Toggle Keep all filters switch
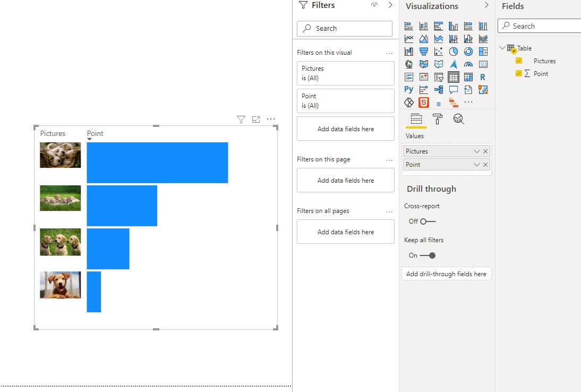This screenshot has height=392, width=581. [428, 255]
